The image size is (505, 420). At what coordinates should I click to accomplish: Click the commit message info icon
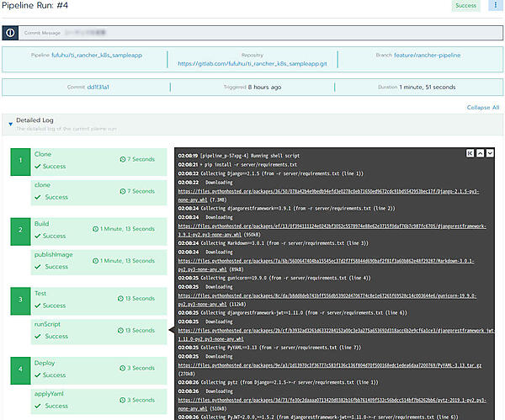click(11, 33)
